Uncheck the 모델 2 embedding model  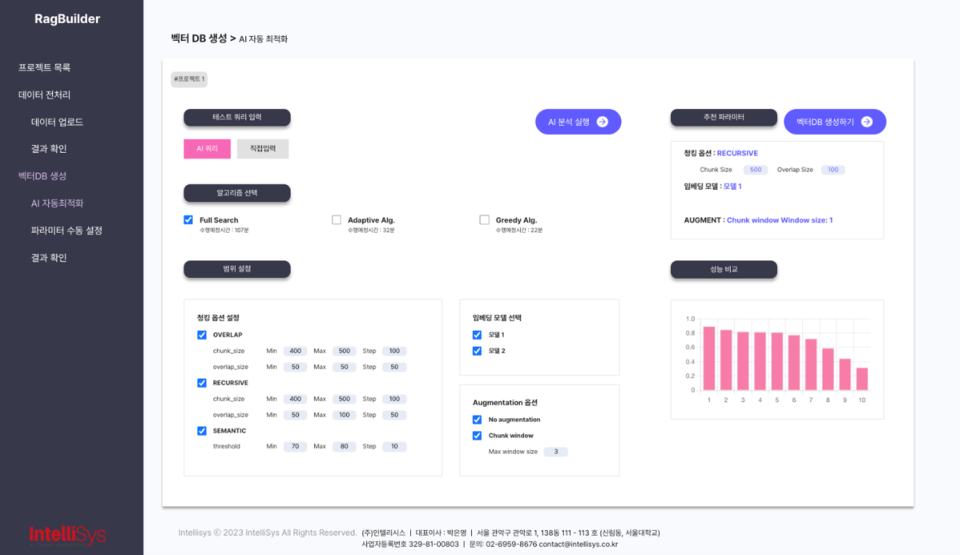pos(477,351)
